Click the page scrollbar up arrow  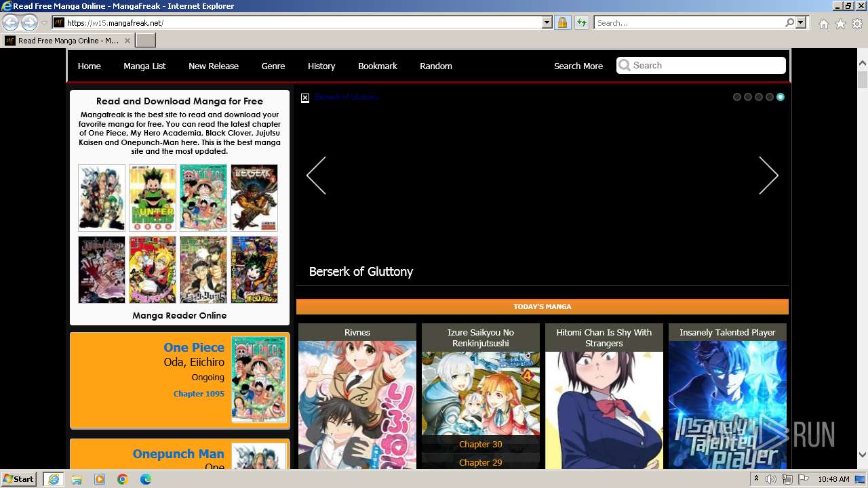pos(863,64)
